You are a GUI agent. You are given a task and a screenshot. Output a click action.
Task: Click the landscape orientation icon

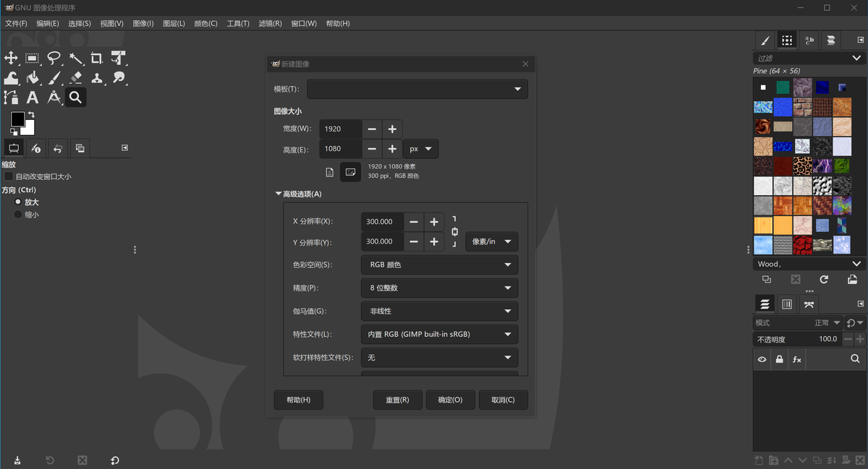350,172
